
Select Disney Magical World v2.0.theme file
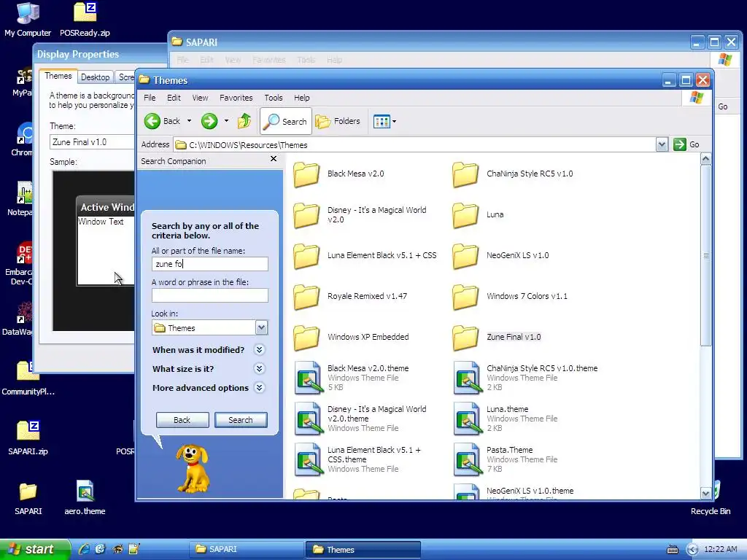click(x=360, y=419)
